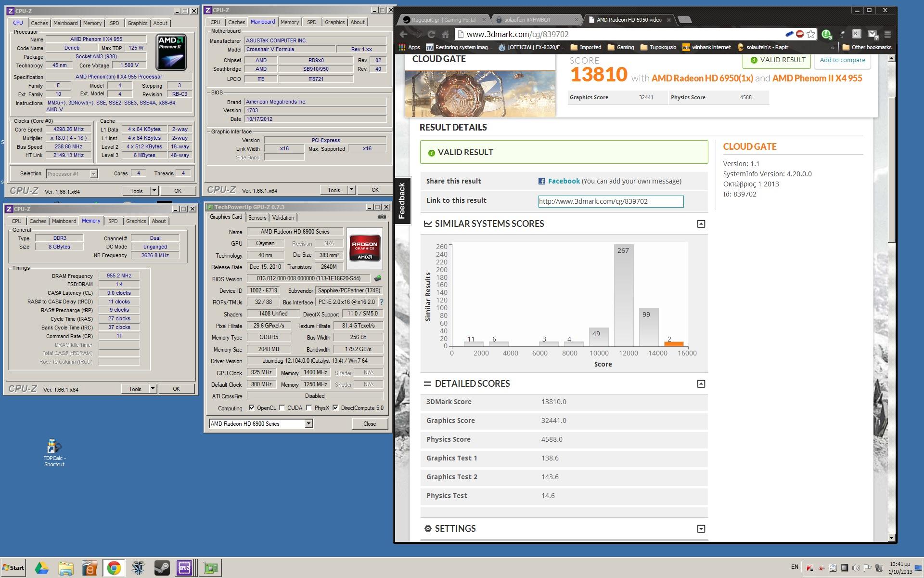Open the GPU selection dropdown in GPU-Z
The width and height of the screenshot is (924, 578).
point(308,423)
